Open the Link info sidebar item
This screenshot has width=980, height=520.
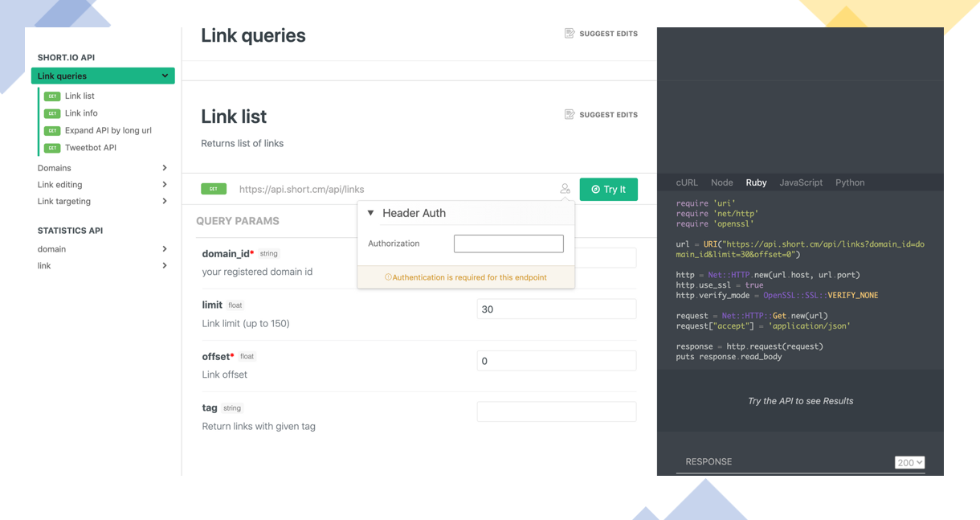tap(81, 113)
